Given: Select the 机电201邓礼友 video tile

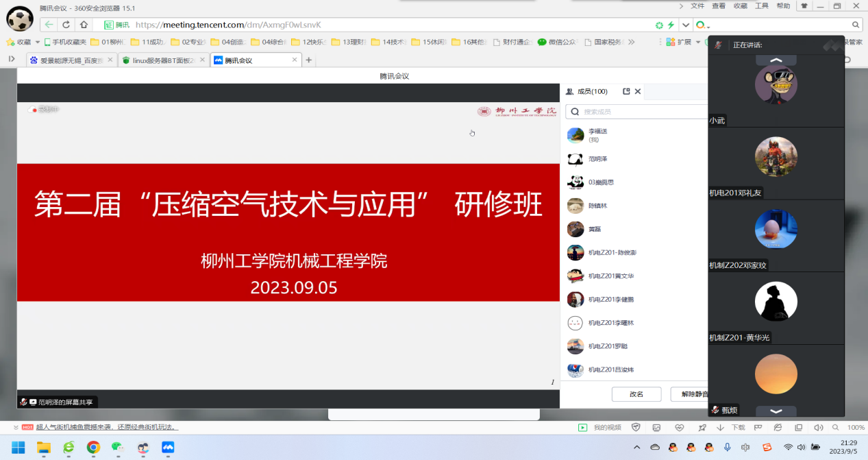Looking at the screenshot, I should 776,163.
